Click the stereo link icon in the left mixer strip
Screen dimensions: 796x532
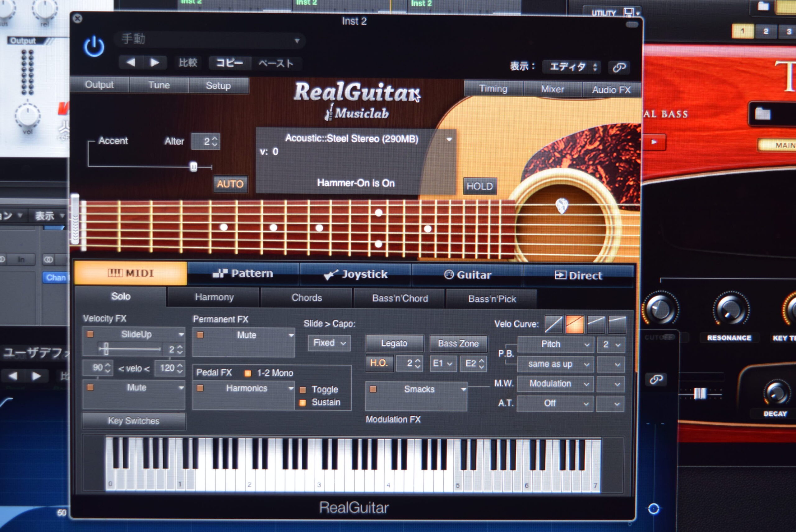pos(49,260)
